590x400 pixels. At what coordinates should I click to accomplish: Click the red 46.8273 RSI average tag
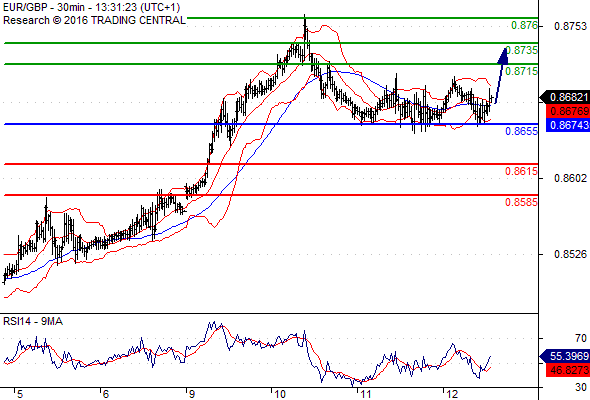[568, 370]
